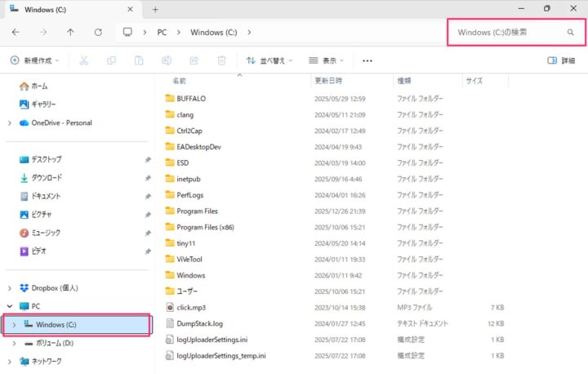Click the Up directory arrow icon
This screenshot has width=588, height=374.
71,33
